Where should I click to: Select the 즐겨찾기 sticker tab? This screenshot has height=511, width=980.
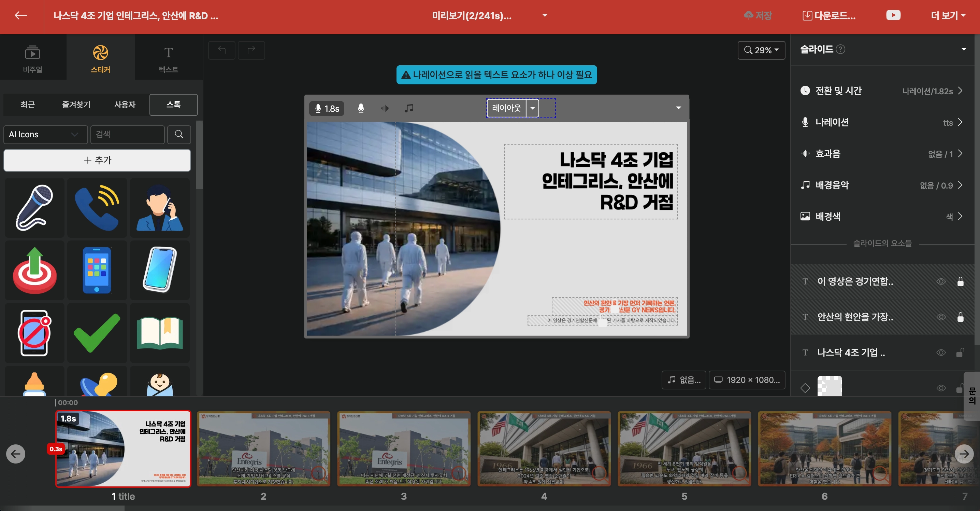click(76, 104)
